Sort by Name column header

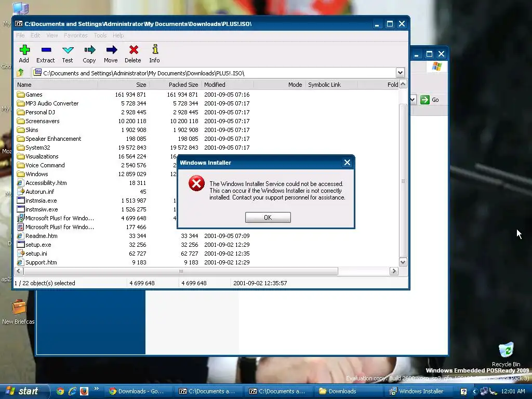[57, 85]
